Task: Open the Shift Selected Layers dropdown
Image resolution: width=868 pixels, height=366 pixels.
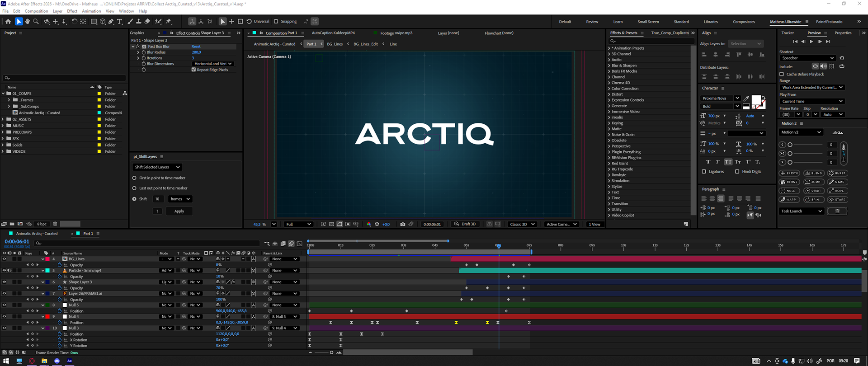Action: click(157, 167)
